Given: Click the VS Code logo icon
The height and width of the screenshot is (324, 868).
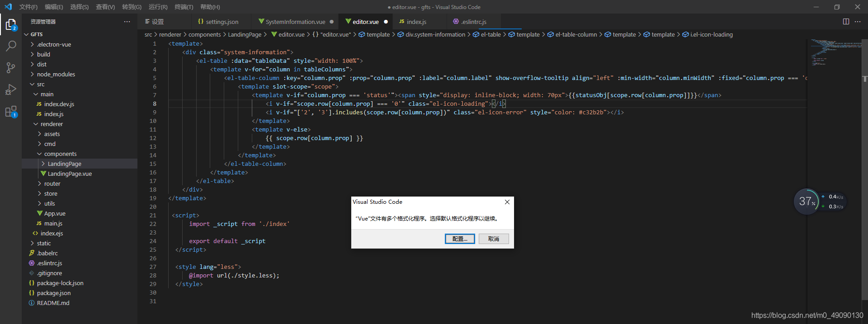Looking at the screenshot, I should pos(8,7).
